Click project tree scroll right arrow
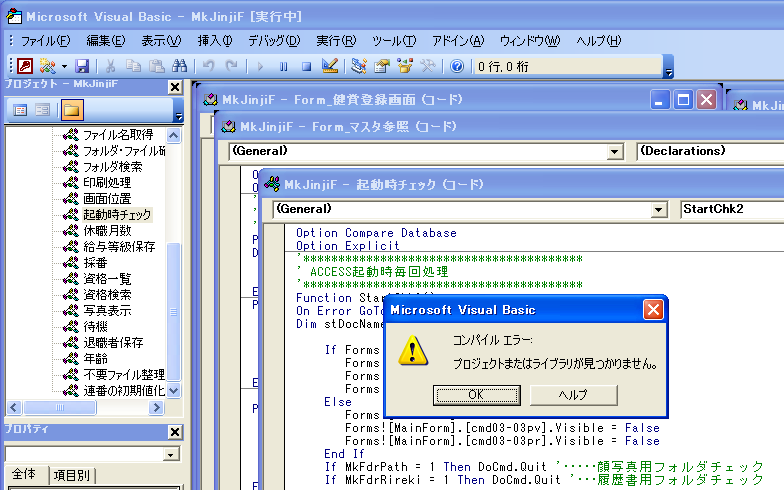Screen dimensions: 784x490 coord(156,408)
